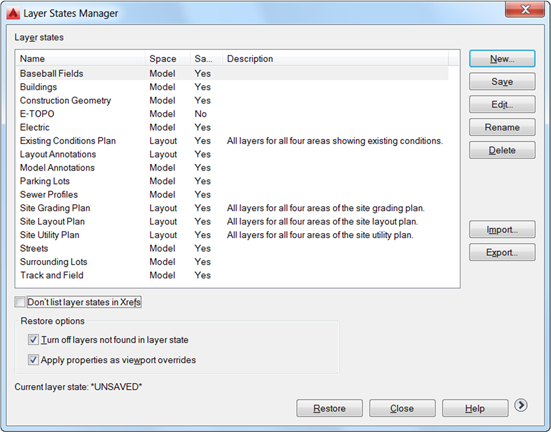
Task: Open the Import... dialog
Action: click(502, 230)
